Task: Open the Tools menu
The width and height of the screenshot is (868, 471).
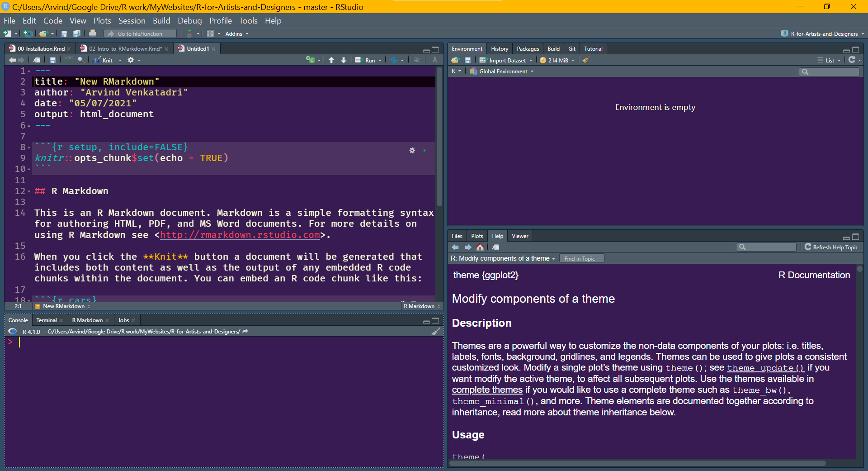Action: click(248, 21)
